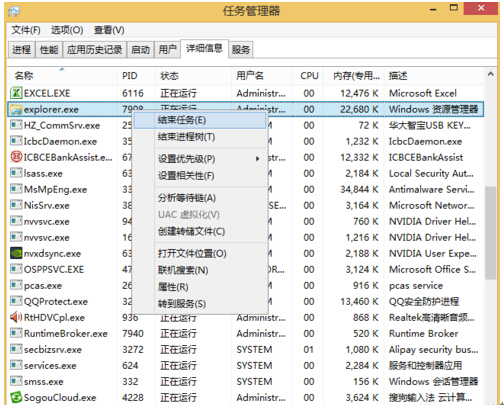Sort by the 用户名 column header

pyautogui.click(x=262, y=76)
